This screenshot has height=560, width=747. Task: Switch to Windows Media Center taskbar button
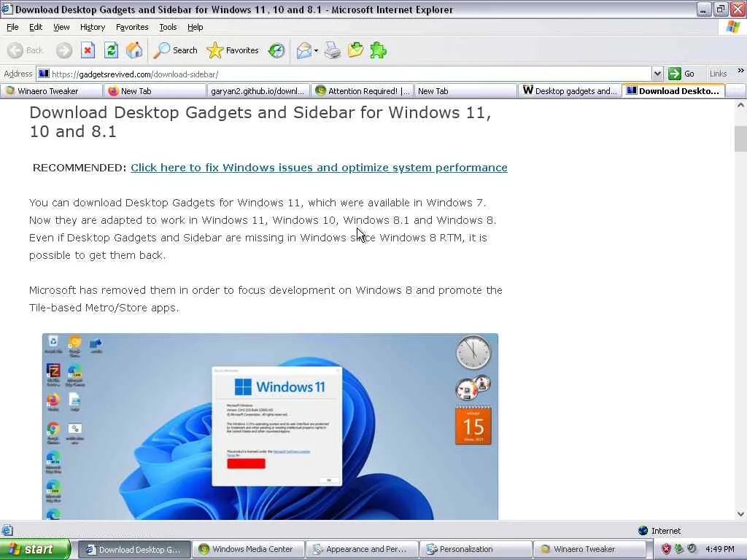248,549
